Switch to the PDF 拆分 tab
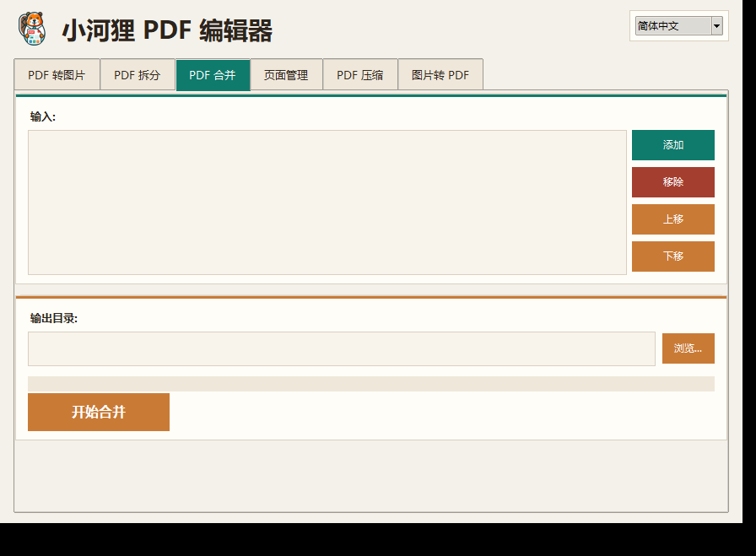Image resolution: width=756 pixels, height=556 pixels. coord(138,75)
